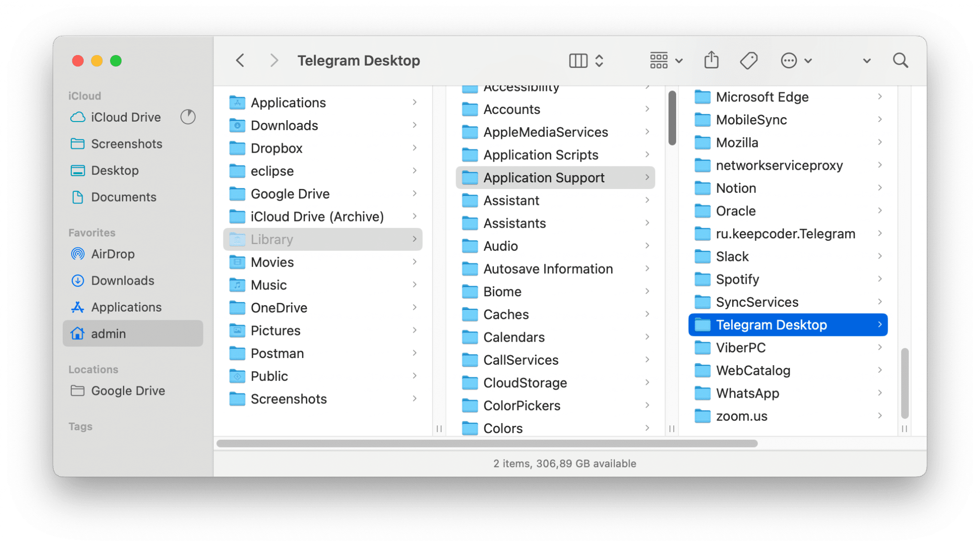Click the column view layout icon
Image resolution: width=980 pixels, height=547 pixels.
tap(578, 60)
